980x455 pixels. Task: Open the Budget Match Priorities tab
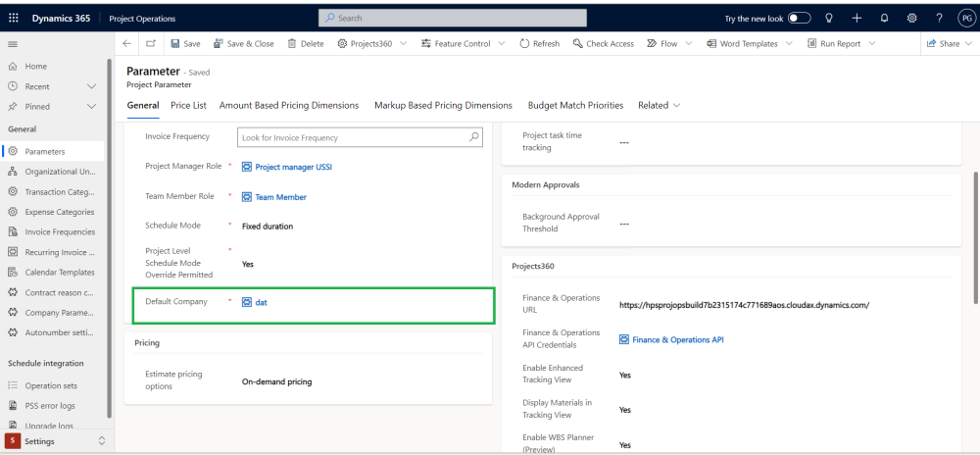[x=575, y=105]
